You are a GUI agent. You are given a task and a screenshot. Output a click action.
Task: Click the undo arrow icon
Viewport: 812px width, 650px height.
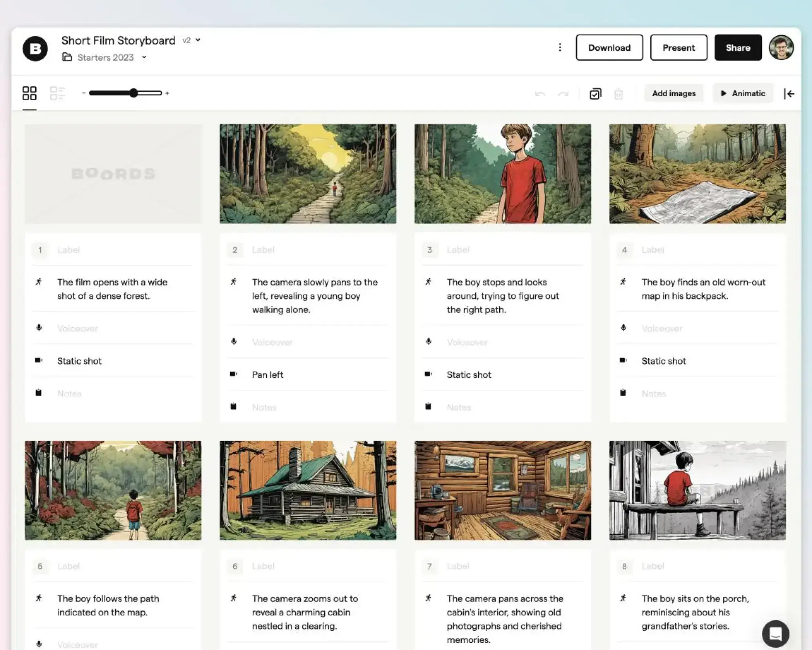[x=540, y=94]
